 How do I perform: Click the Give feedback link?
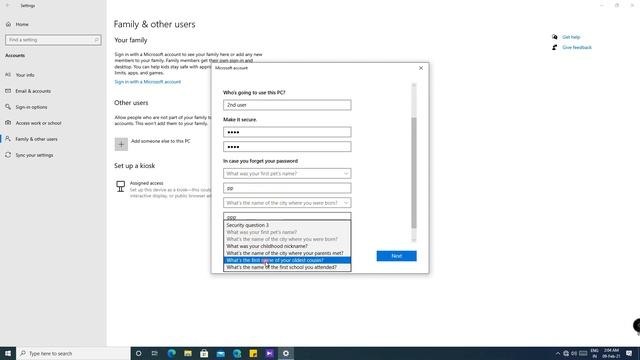click(577, 48)
